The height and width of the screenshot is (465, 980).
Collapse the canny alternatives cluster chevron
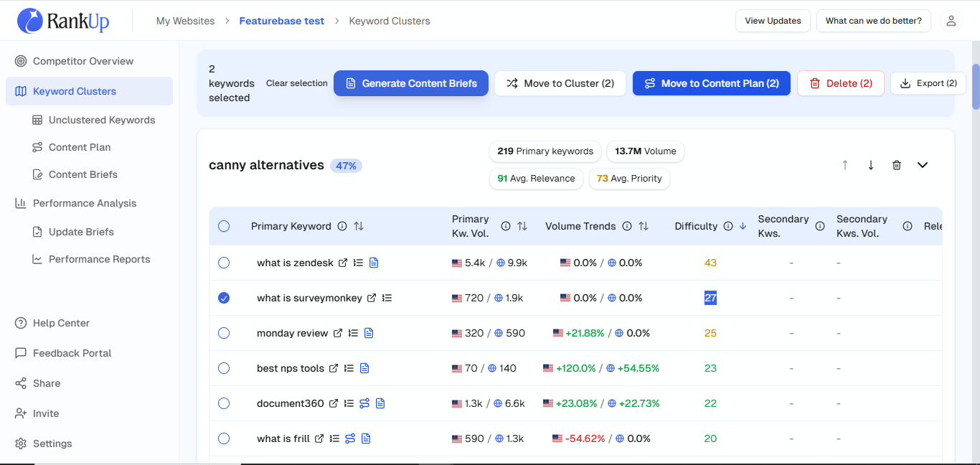(x=923, y=165)
